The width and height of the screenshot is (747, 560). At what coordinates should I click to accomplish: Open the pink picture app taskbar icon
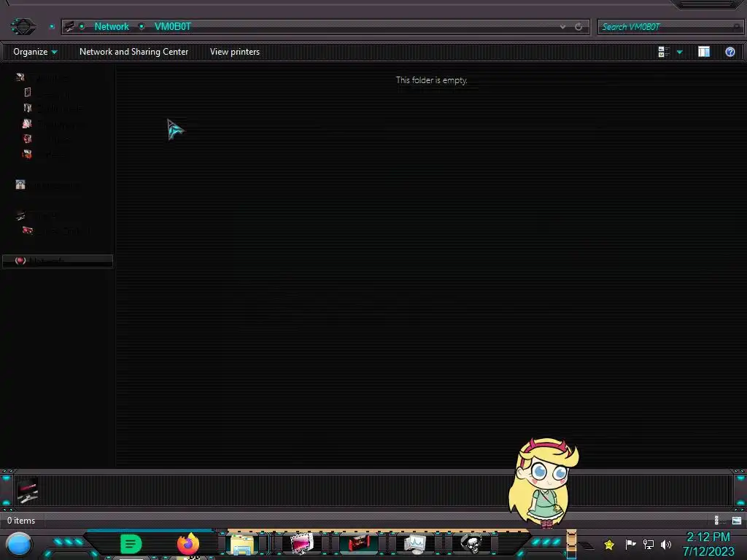pos(301,544)
